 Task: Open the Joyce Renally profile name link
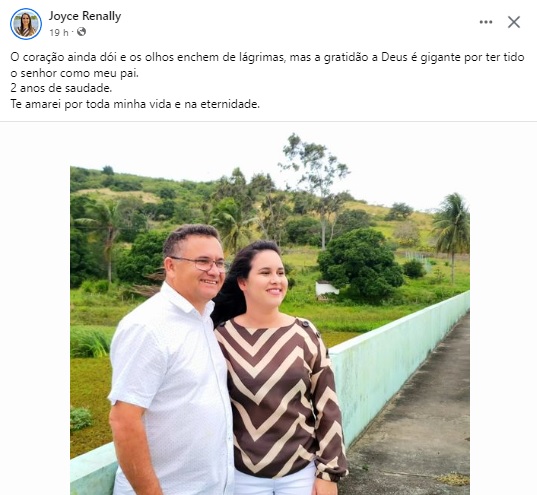pyautogui.click(x=85, y=16)
